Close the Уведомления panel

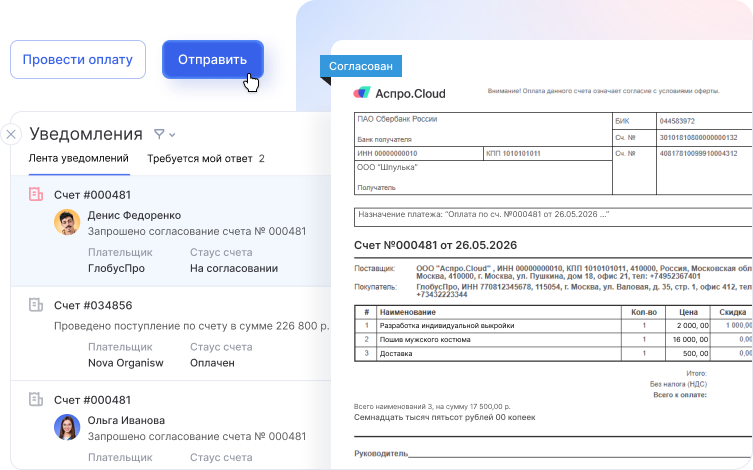11,135
